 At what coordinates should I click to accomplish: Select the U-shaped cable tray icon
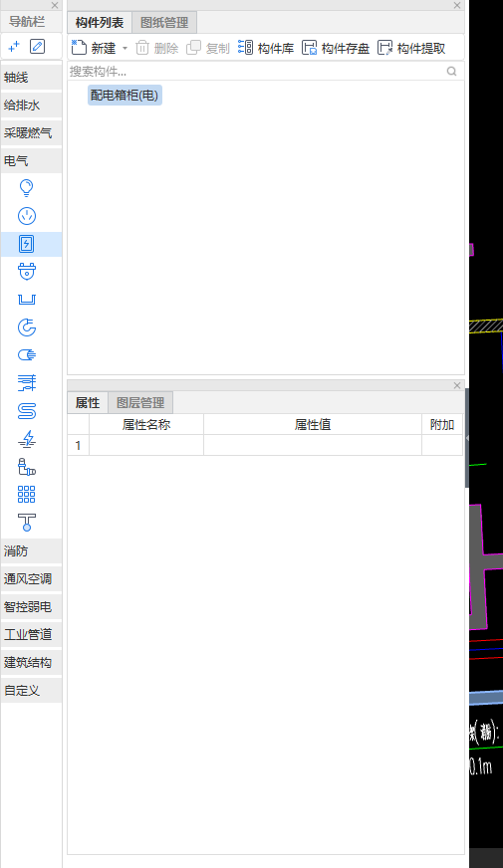click(x=27, y=300)
